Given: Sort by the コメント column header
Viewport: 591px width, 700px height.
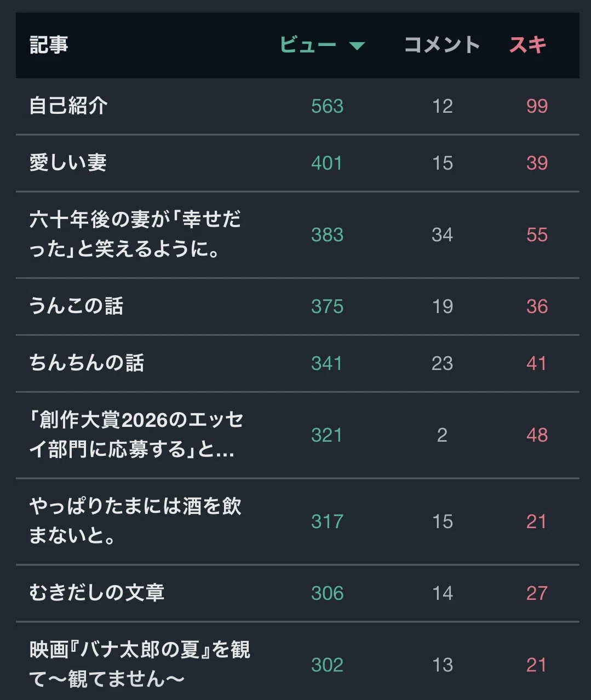Looking at the screenshot, I should 442,45.
